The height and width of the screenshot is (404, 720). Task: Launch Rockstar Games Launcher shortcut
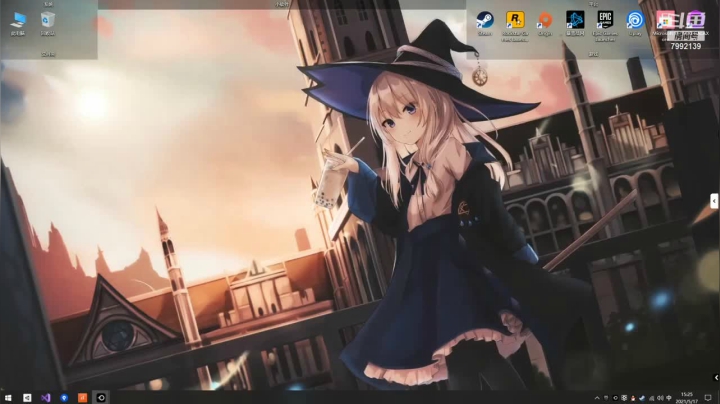tap(515, 26)
